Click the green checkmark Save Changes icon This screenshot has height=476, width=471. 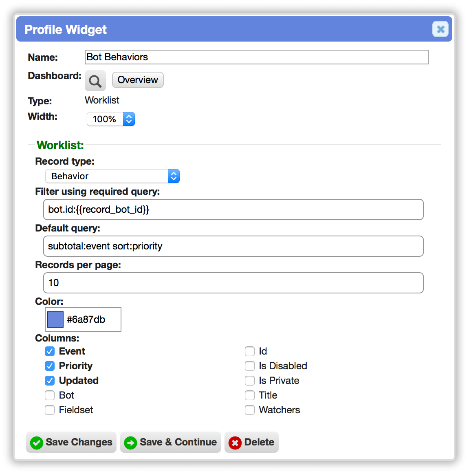click(x=37, y=443)
